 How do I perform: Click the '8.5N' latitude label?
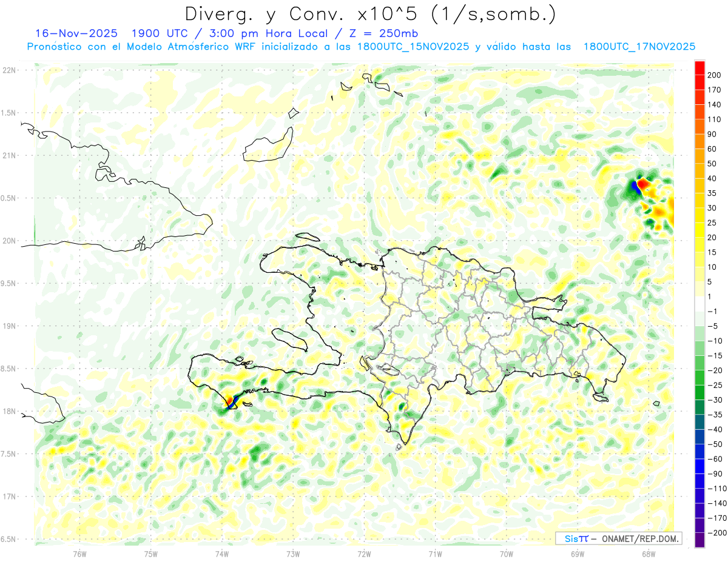(x=9, y=369)
